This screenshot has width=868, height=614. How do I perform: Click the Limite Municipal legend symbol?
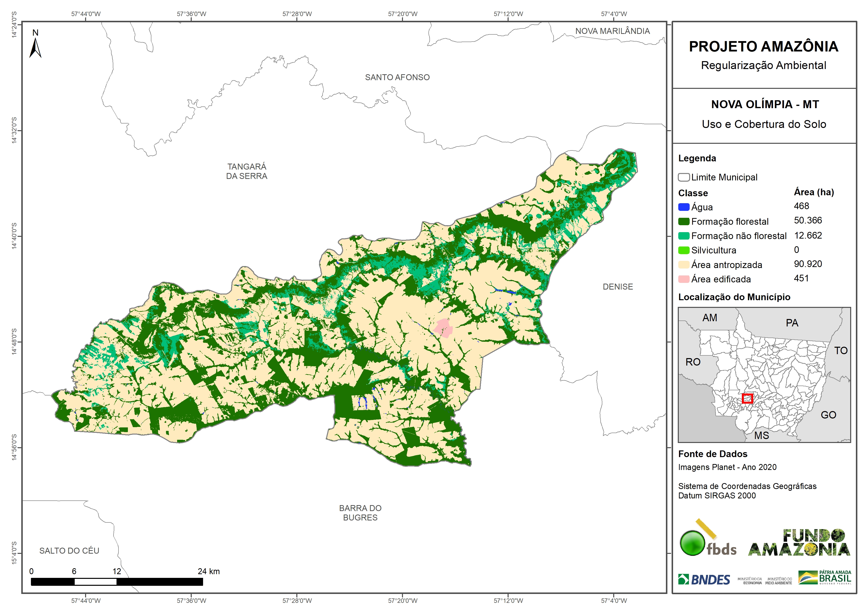(x=683, y=177)
